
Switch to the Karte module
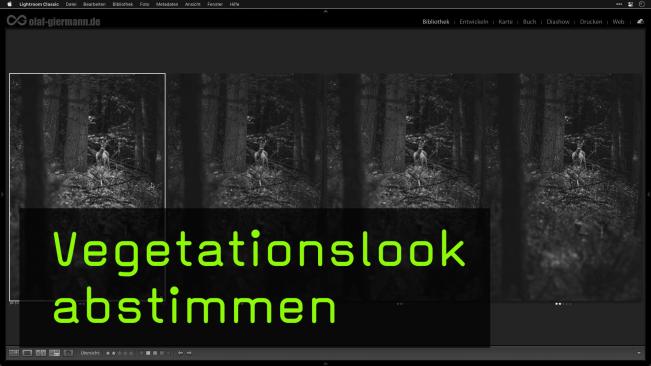click(505, 22)
